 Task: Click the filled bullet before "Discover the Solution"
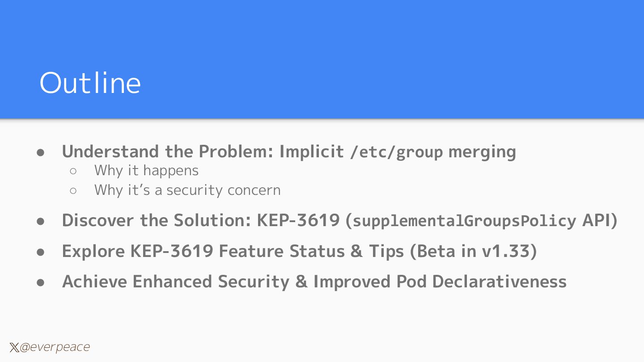pos(41,221)
